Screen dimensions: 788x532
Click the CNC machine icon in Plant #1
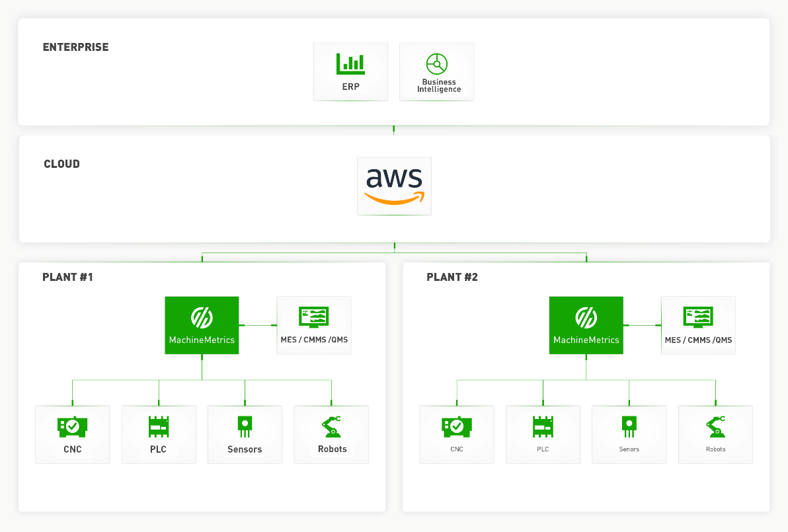[72, 426]
